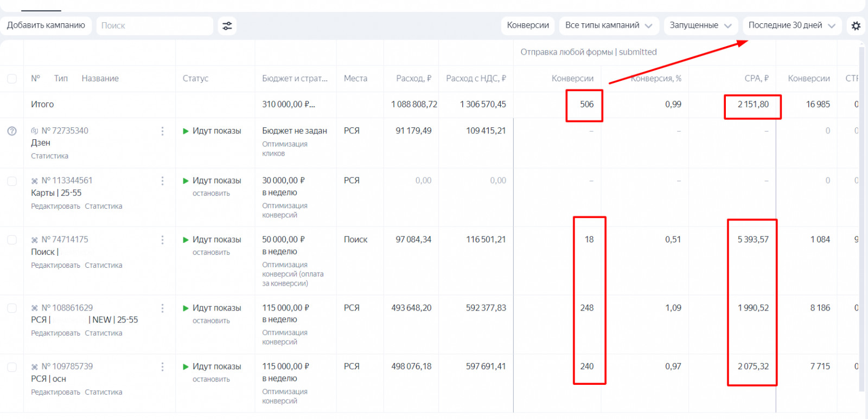Sort by the Название column header

(100, 79)
